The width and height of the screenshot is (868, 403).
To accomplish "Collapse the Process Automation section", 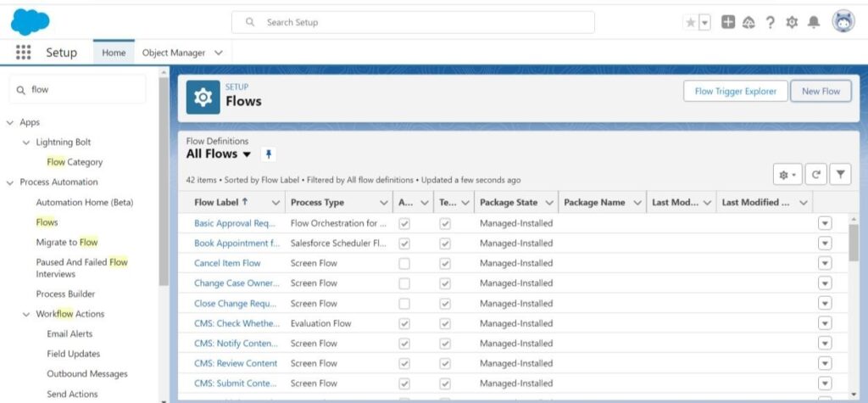I will [10, 182].
